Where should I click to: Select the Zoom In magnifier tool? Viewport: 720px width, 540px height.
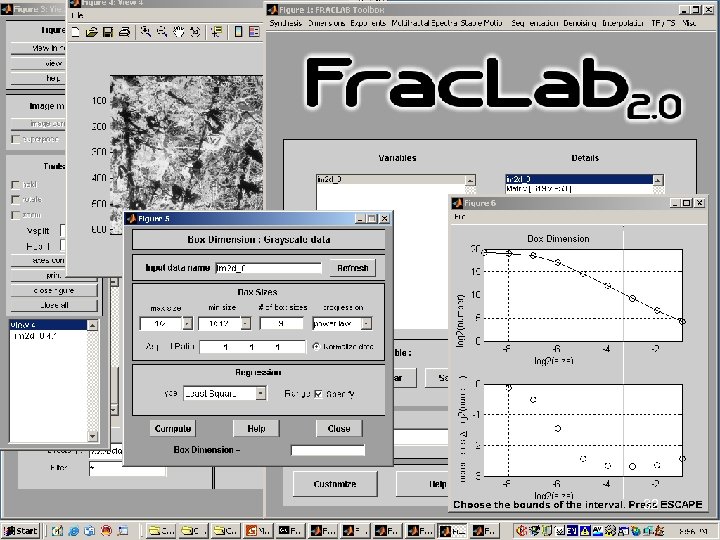[146, 32]
